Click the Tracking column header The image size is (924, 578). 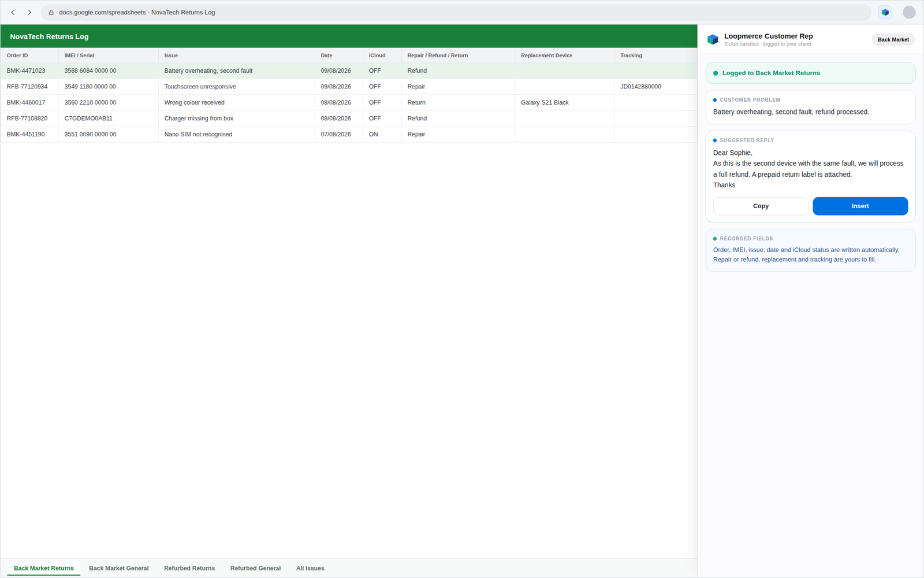pos(656,55)
